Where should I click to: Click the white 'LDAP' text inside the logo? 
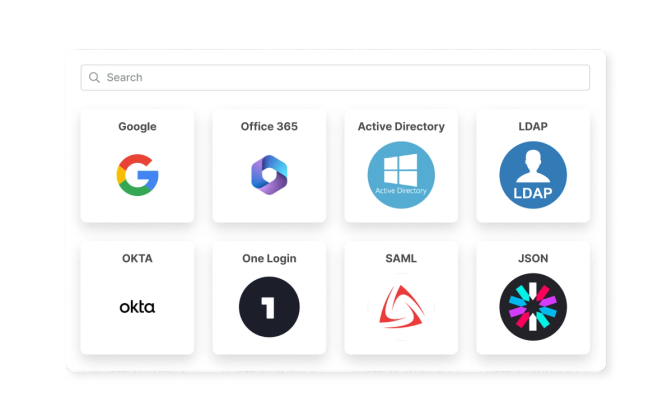pyautogui.click(x=533, y=193)
